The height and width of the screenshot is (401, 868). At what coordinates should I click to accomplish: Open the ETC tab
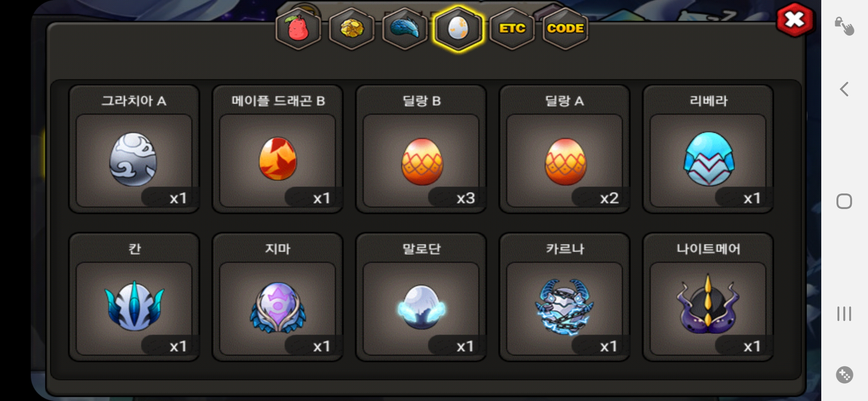[x=512, y=29]
